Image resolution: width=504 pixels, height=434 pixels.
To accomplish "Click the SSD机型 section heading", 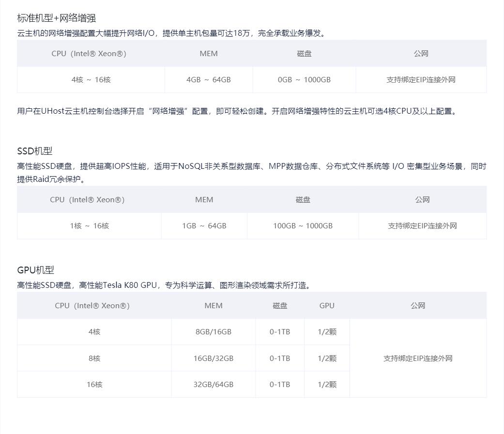I will 35,151.
